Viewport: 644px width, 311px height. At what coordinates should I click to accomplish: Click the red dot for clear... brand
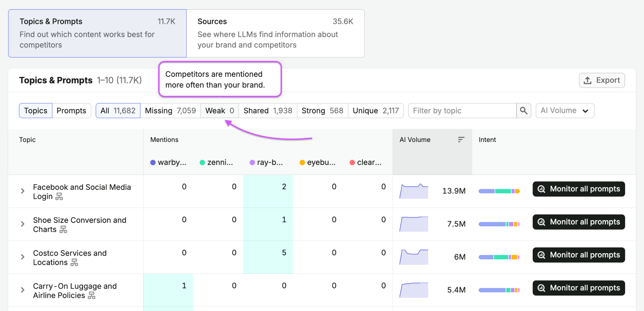pyautogui.click(x=352, y=162)
